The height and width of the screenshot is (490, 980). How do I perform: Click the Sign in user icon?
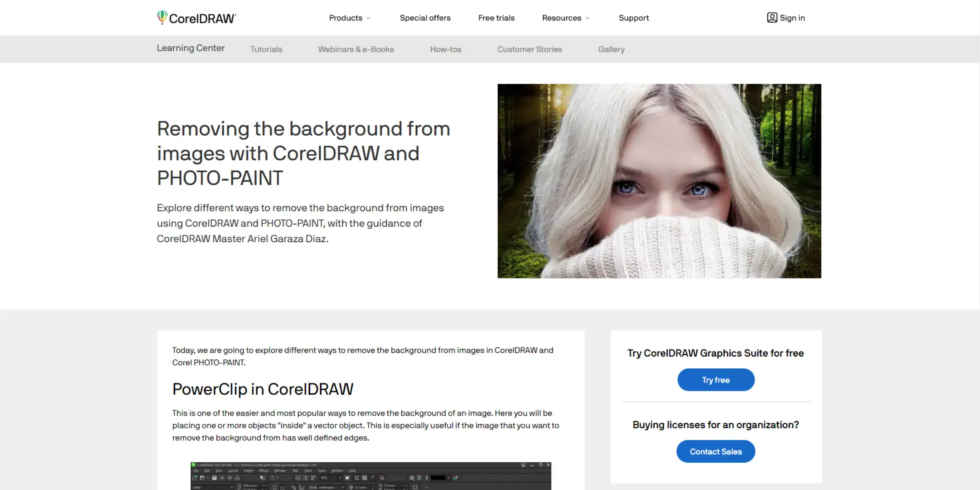772,18
